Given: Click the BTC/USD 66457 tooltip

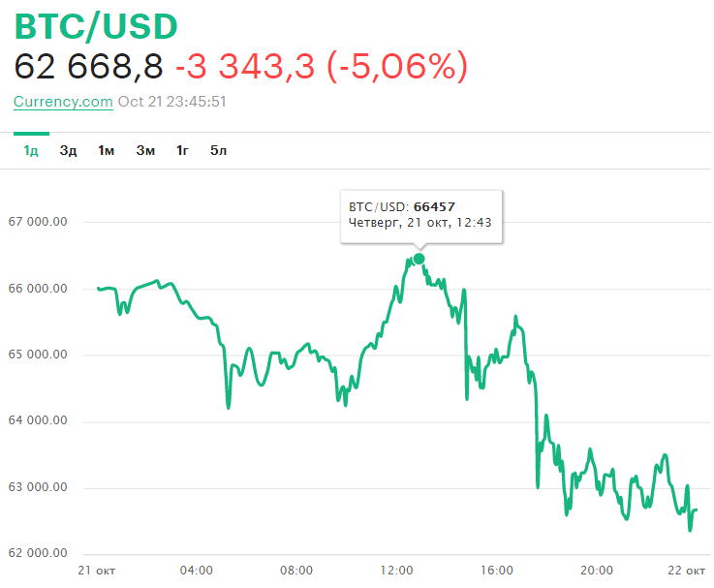Looking at the screenshot, I should click(420, 214).
